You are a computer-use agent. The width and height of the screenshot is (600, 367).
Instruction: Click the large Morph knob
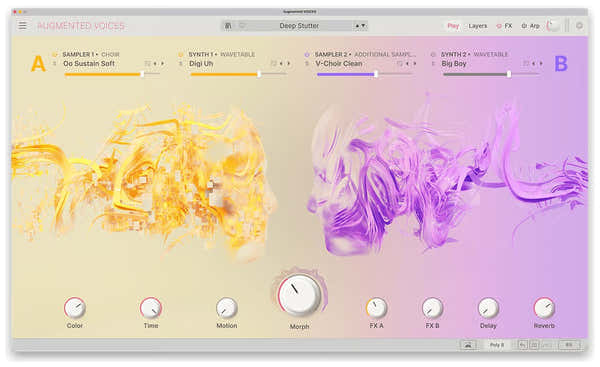299,295
